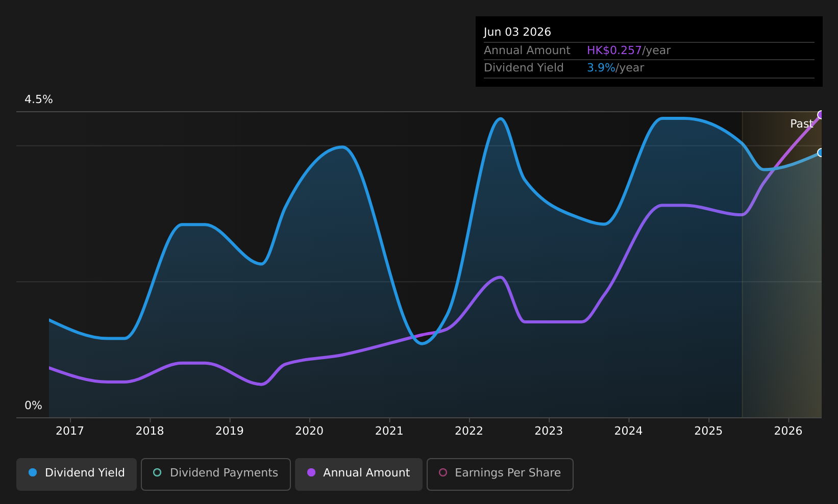
Task: Click the 2024 x-axis label
Action: (x=629, y=431)
